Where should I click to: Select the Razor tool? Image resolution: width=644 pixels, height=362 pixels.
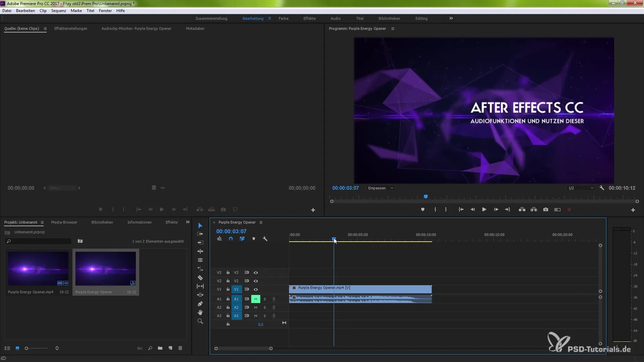click(x=200, y=278)
